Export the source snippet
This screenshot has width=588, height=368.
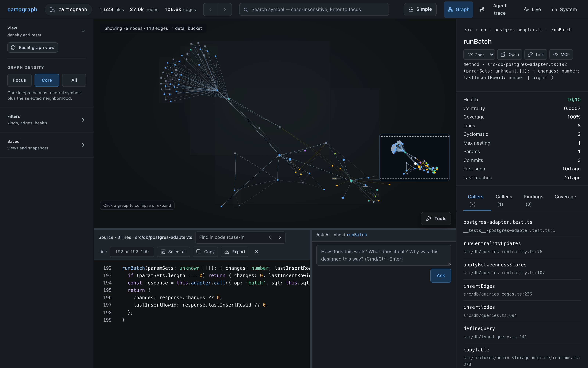pyautogui.click(x=234, y=252)
